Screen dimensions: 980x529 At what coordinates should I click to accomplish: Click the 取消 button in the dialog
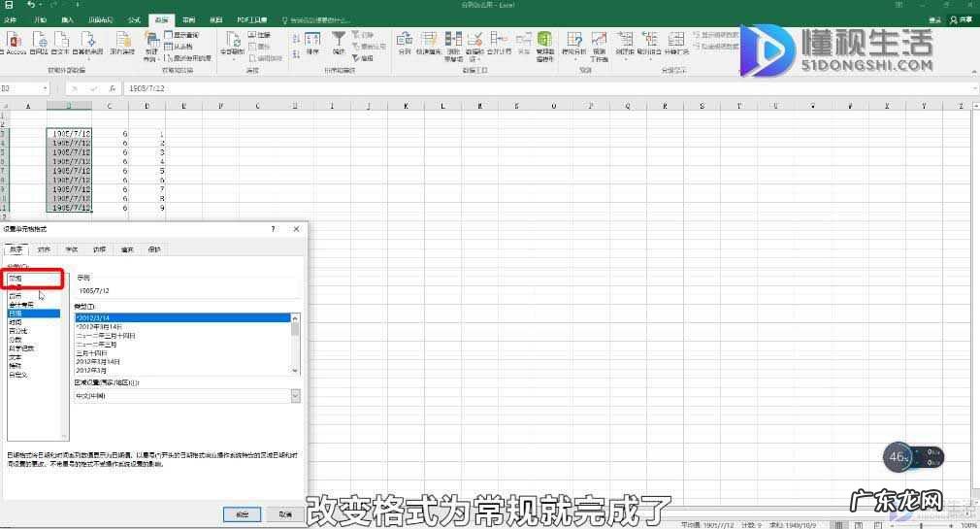285,513
